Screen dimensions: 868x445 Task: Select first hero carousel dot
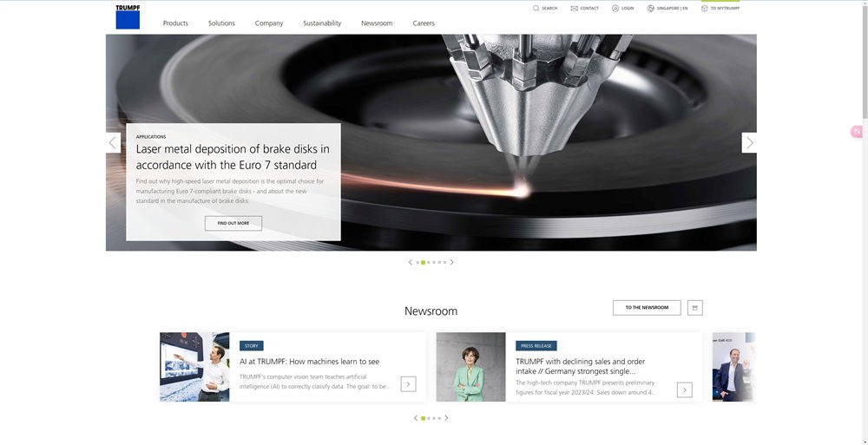[x=418, y=262]
